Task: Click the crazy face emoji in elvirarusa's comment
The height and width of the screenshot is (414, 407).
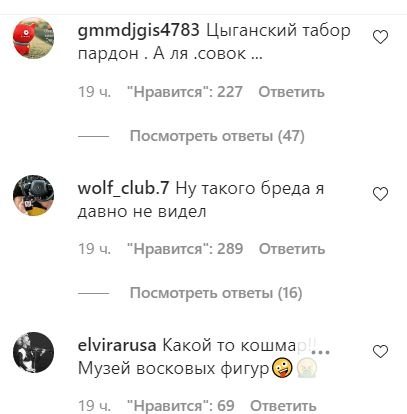Action: point(282,369)
